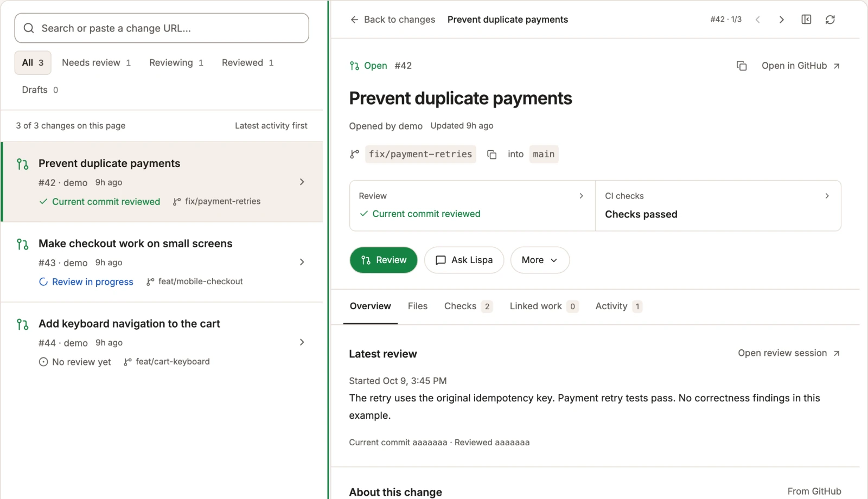Open the Linked work tab
This screenshot has width=868, height=499.
click(x=544, y=306)
